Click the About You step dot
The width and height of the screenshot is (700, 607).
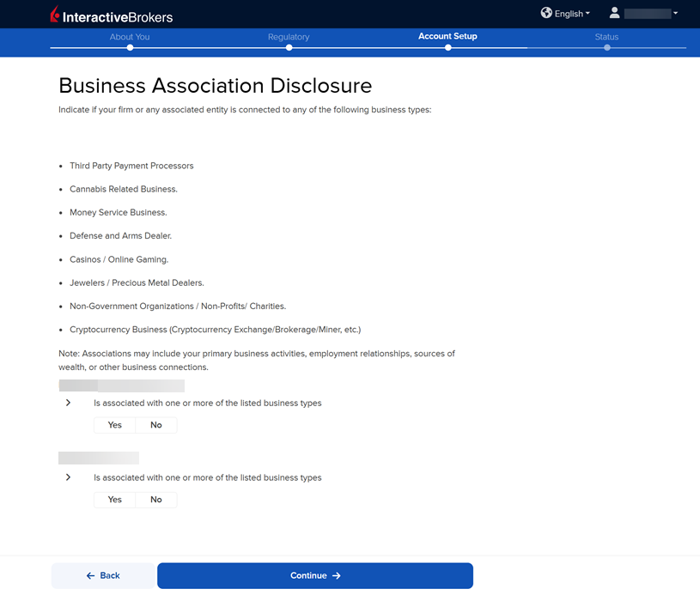pos(130,48)
